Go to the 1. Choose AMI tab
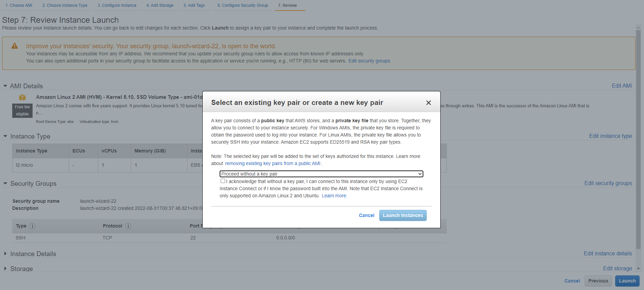This screenshot has height=290, width=644. (19, 5)
